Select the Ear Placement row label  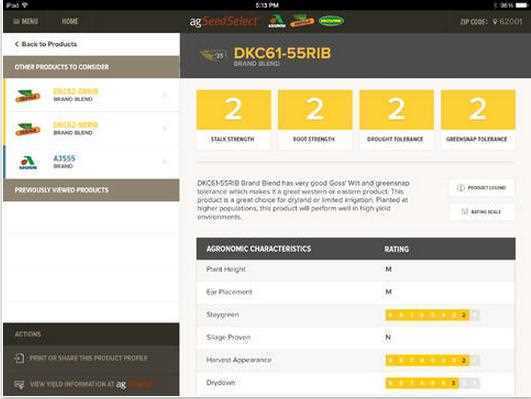[x=229, y=292]
